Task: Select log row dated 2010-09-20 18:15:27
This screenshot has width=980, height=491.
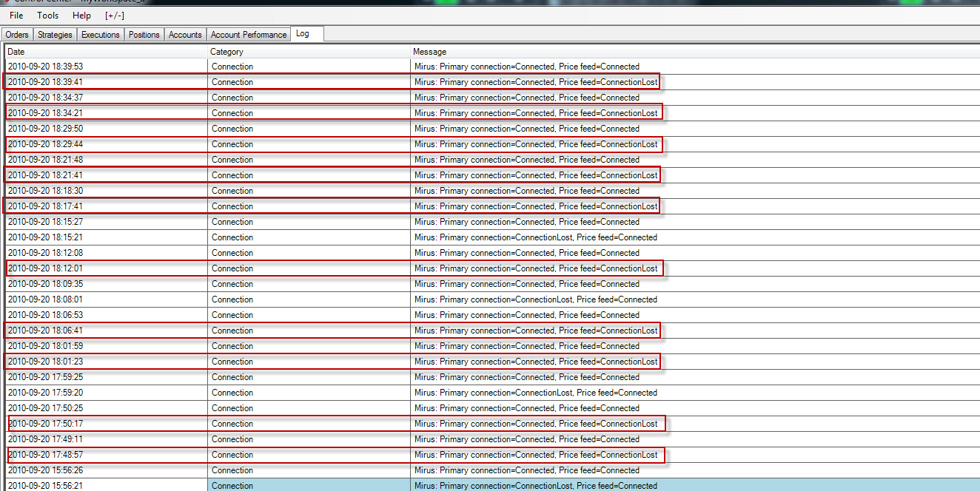Action: point(492,222)
